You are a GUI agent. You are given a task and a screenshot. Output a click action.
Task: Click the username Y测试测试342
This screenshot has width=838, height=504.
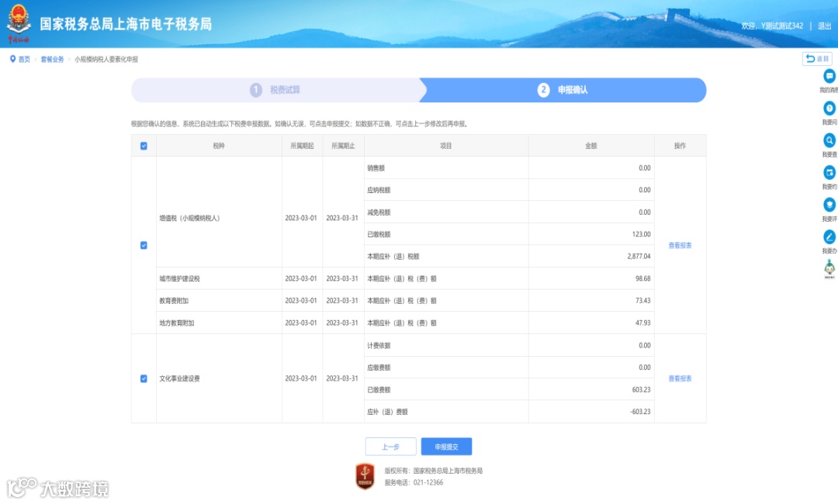pos(782,26)
